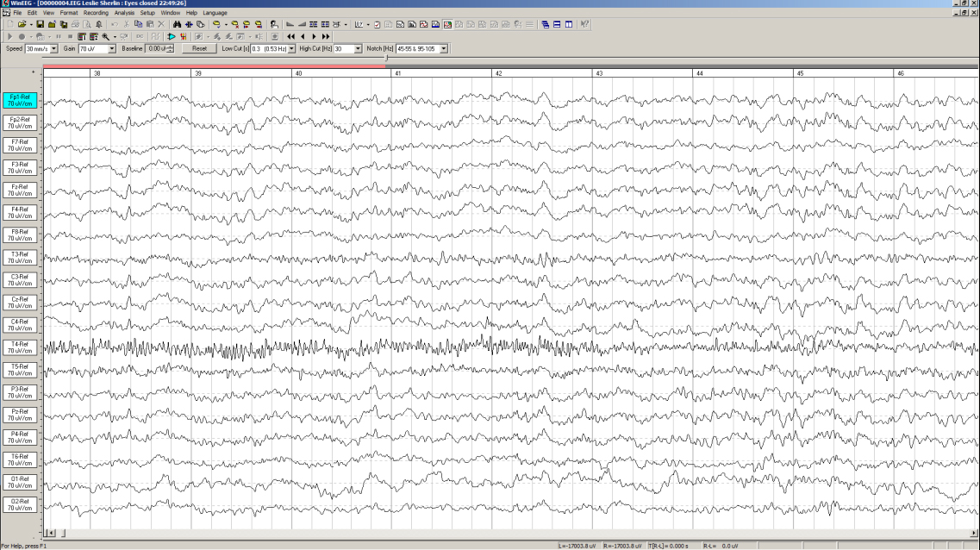Open the Speed dropdown
980x550 pixels.
(x=54, y=49)
